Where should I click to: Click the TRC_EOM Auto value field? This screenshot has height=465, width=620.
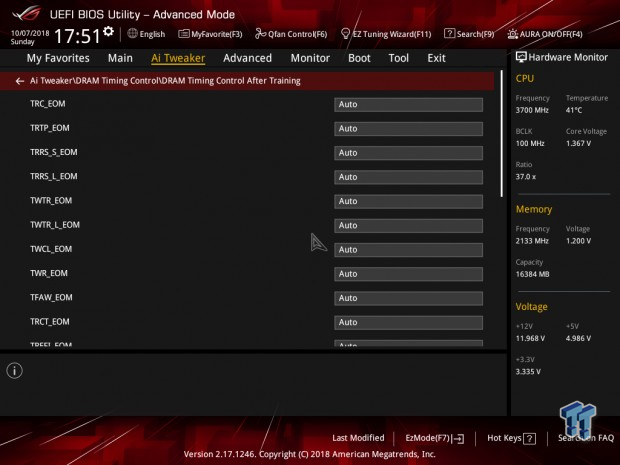(x=408, y=104)
